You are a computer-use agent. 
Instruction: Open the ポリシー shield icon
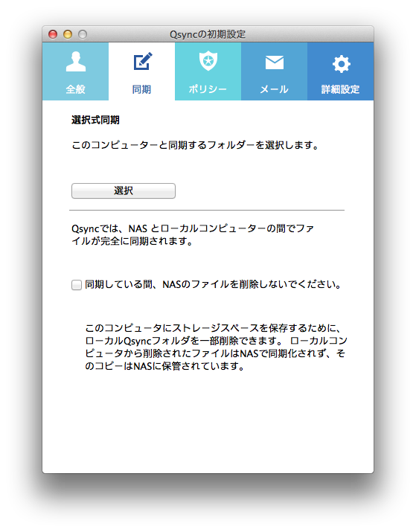click(x=208, y=61)
